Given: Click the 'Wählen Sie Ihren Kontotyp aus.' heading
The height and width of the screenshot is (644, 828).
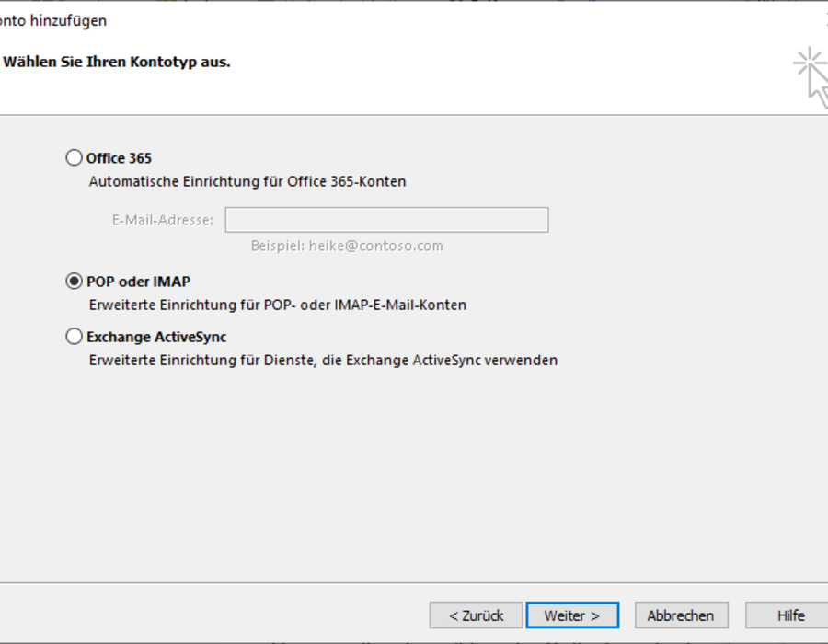Looking at the screenshot, I should tap(117, 62).
